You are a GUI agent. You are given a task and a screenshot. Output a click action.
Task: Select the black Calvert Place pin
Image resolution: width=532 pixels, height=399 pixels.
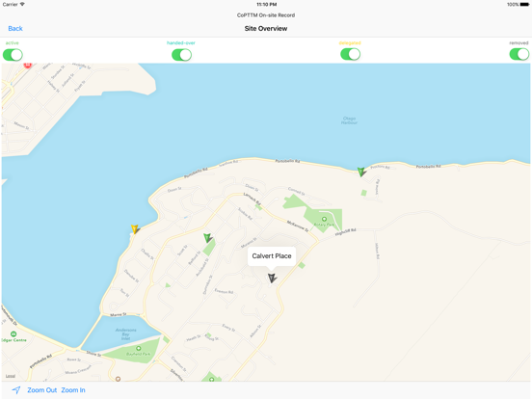(272, 279)
